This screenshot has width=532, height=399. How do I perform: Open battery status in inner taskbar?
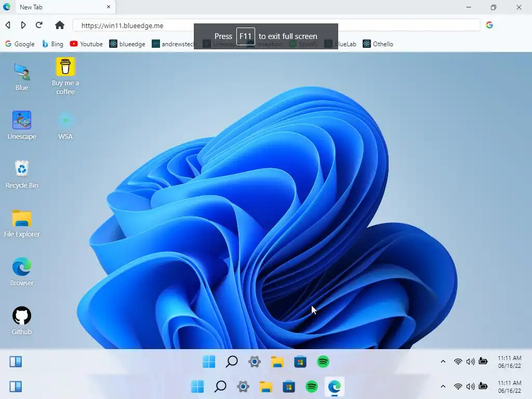(483, 361)
